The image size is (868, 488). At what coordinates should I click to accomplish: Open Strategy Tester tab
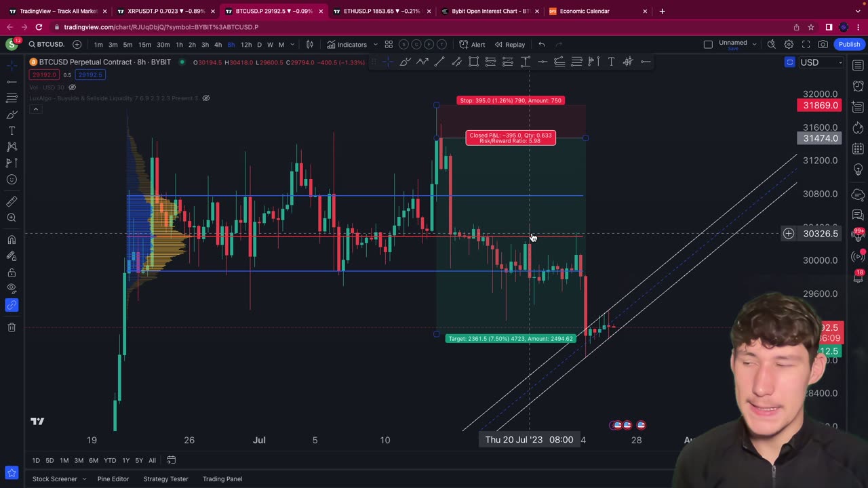165,479
